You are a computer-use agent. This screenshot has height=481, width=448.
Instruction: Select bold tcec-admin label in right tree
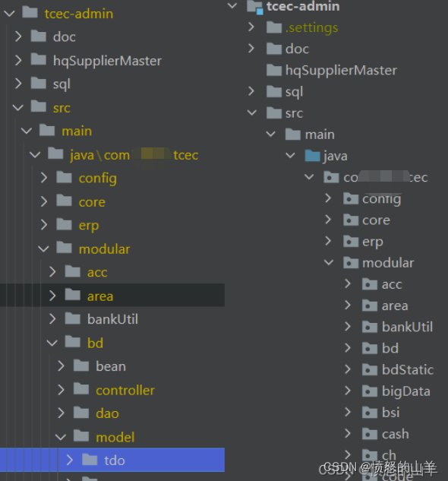pos(303,6)
